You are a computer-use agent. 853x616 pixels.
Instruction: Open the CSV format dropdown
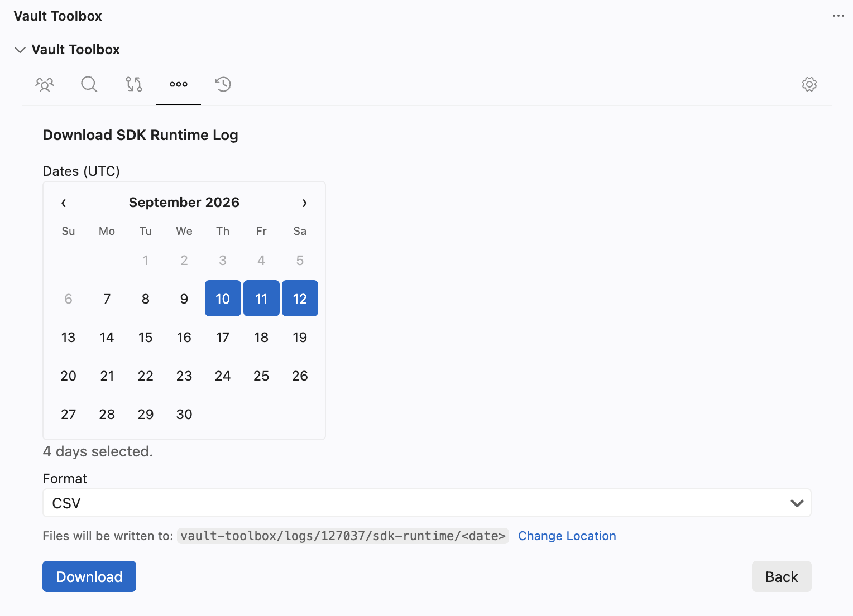(427, 503)
